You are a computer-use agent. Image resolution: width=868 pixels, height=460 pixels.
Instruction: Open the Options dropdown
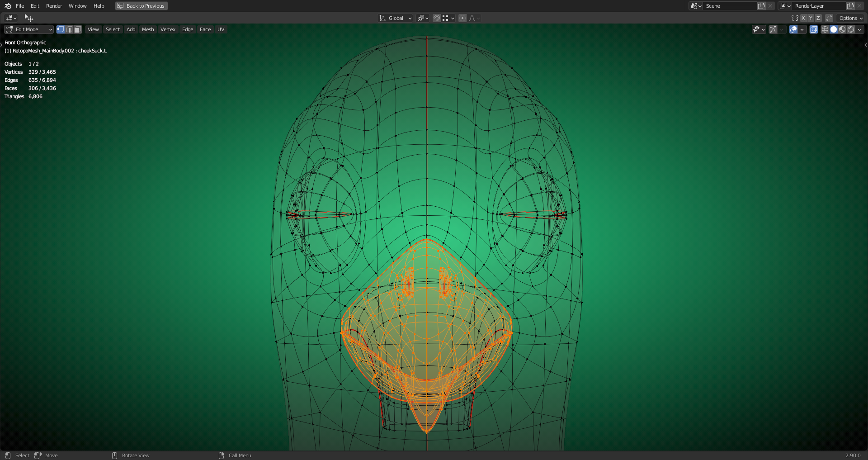click(849, 18)
